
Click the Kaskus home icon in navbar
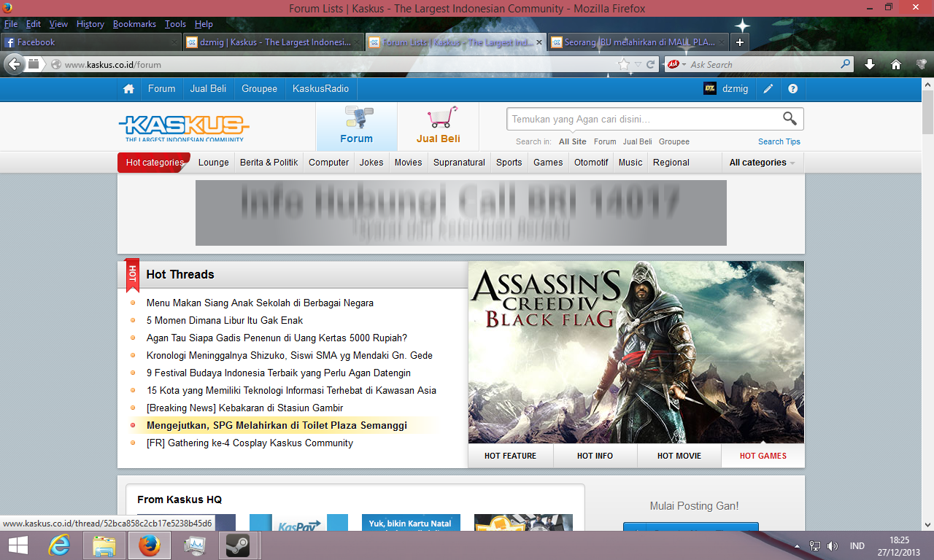(x=129, y=89)
